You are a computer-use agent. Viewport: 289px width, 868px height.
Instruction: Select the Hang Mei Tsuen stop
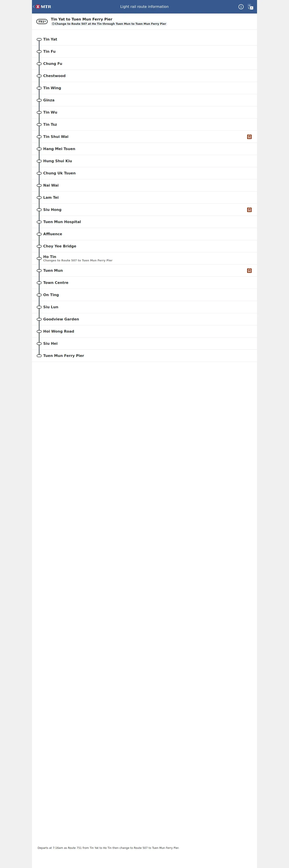(144, 149)
